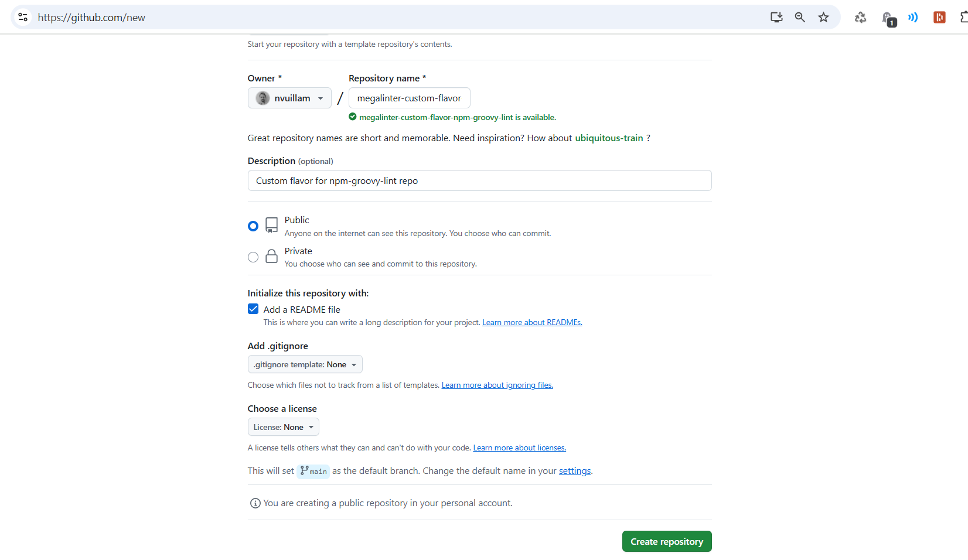Open the License: None dropdown

pyautogui.click(x=283, y=427)
